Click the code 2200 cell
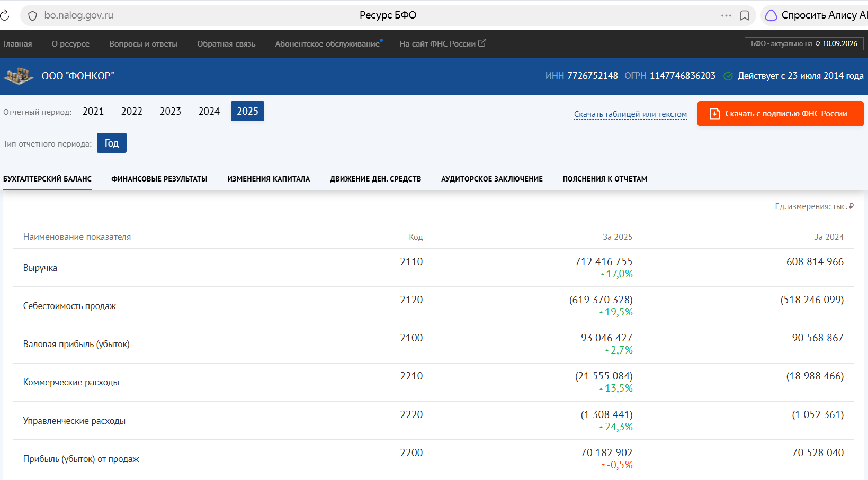The image size is (868, 480). click(x=411, y=452)
